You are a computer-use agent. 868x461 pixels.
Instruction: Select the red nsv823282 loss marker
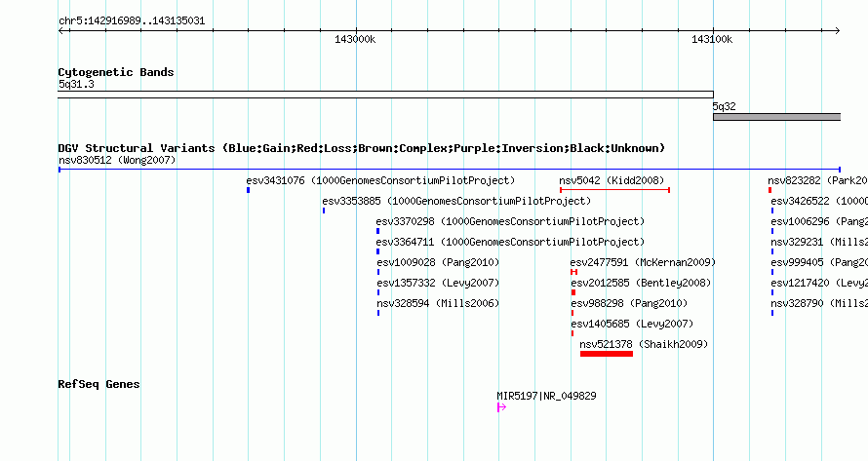point(770,190)
